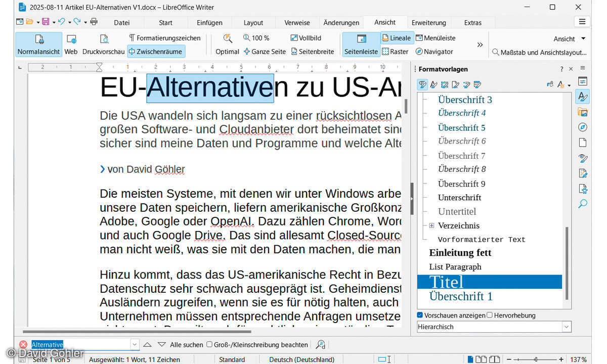Close the find toolbar with the red X
The image size is (607, 364).
pos(23,344)
